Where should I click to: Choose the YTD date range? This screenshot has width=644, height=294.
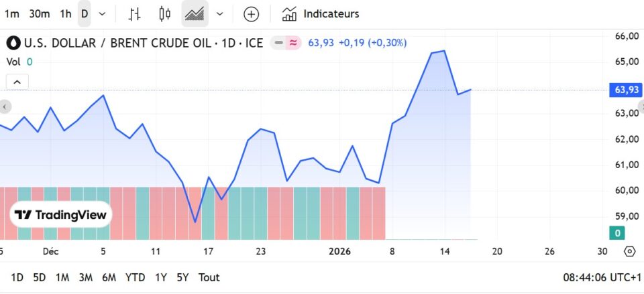point(135,277)
